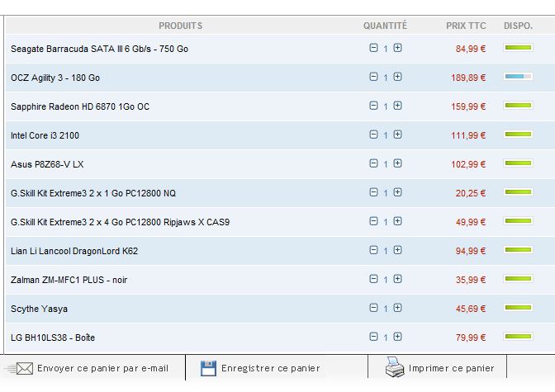
Task: Click the green availability bar for Scythe Yasya
Action: click(518, 308)
